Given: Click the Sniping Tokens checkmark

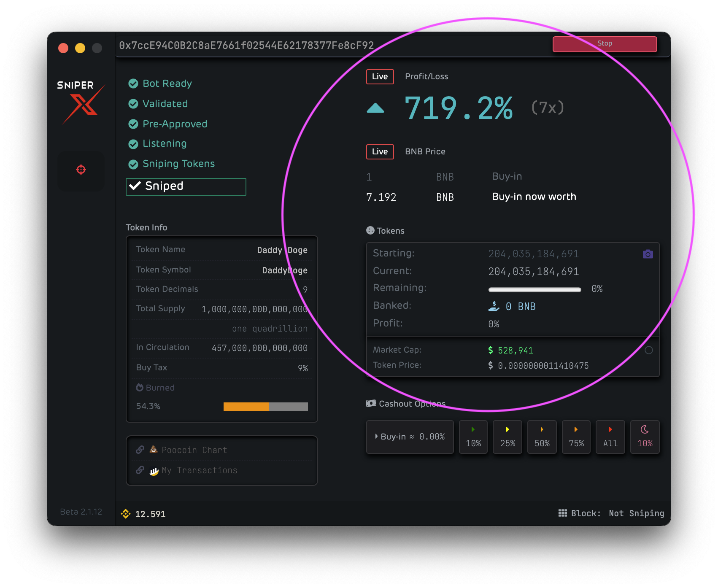Looking at the screenshot, I should point(133,163).
